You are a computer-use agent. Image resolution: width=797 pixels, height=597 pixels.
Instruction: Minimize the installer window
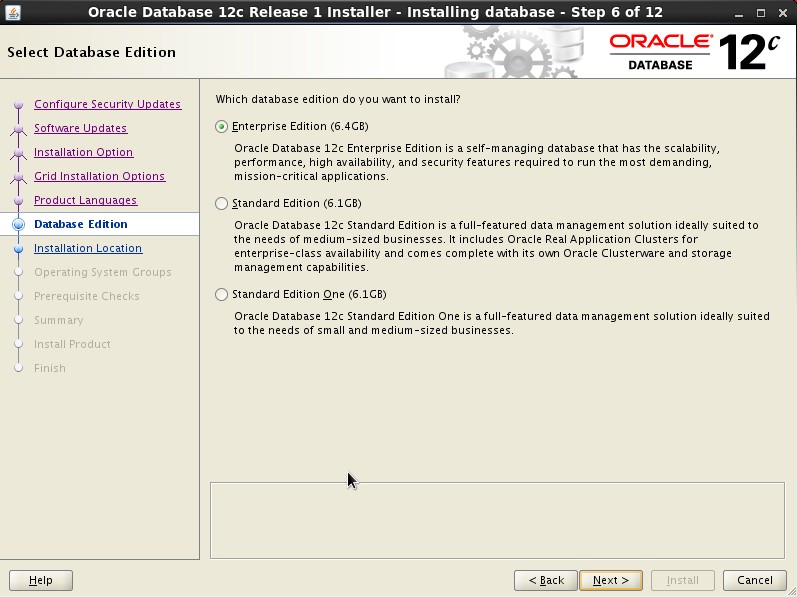pyautogui.click(x=739, y=13)
